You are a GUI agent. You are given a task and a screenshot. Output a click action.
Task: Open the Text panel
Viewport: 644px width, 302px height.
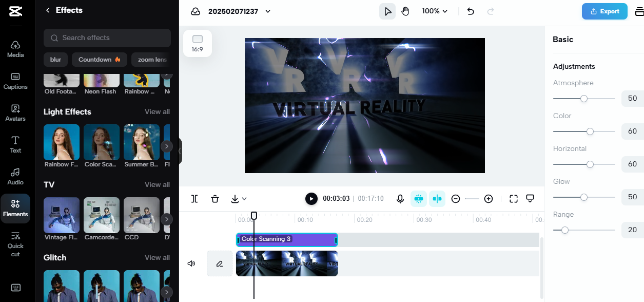[x=15, y=144]
